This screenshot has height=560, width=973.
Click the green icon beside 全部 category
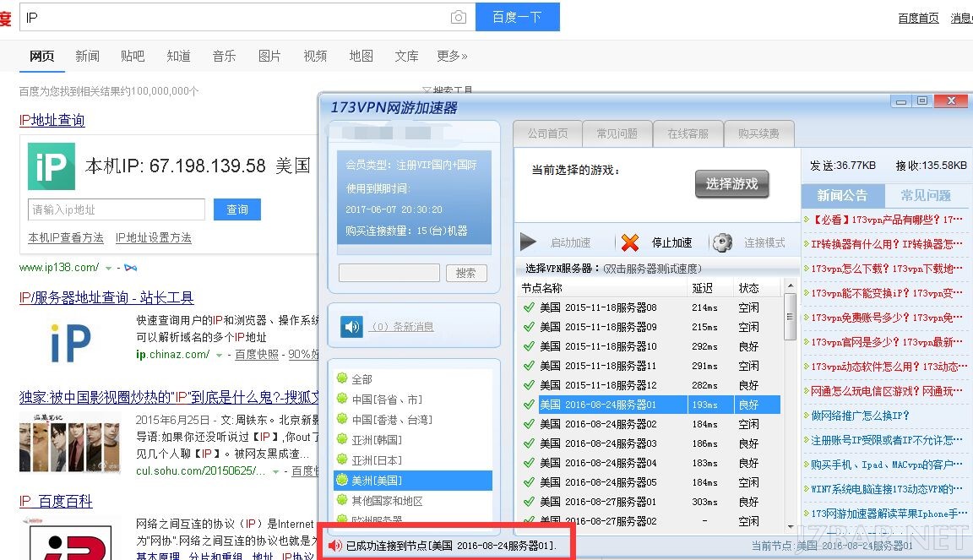tap(341, 378)
